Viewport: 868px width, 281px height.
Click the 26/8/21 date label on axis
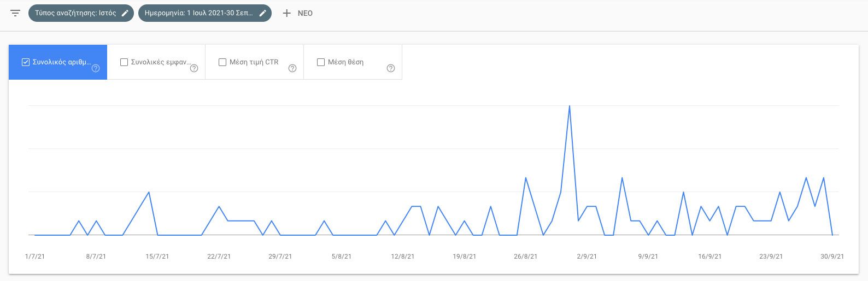pyautogui.click(x=526, y=256)
